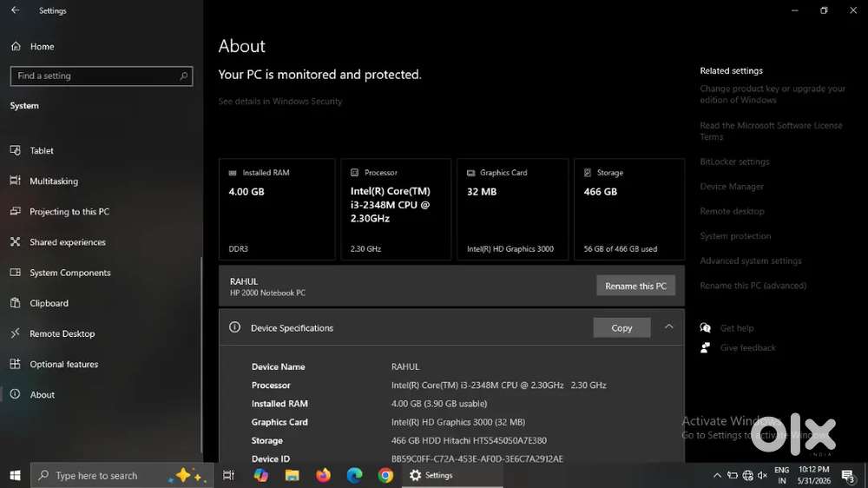
Task: Open Rename this PC (advanced) link
Action: [753, 286]
